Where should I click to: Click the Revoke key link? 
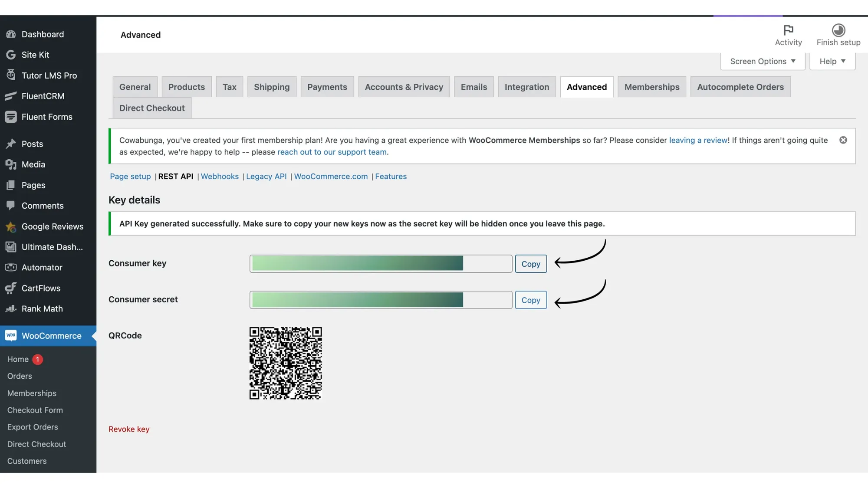click(x=129, y=429)
